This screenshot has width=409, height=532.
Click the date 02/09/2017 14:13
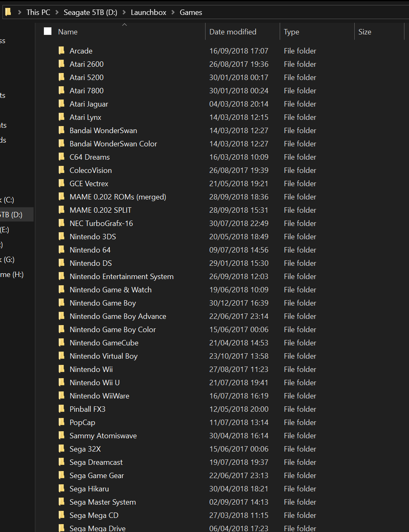pos(239,502)
